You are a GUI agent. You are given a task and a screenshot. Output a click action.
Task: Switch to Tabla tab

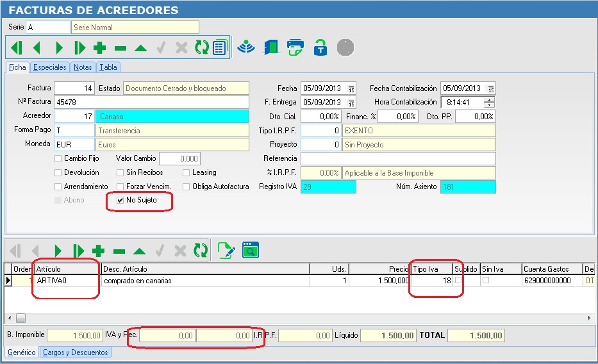[x=108, y=67]
